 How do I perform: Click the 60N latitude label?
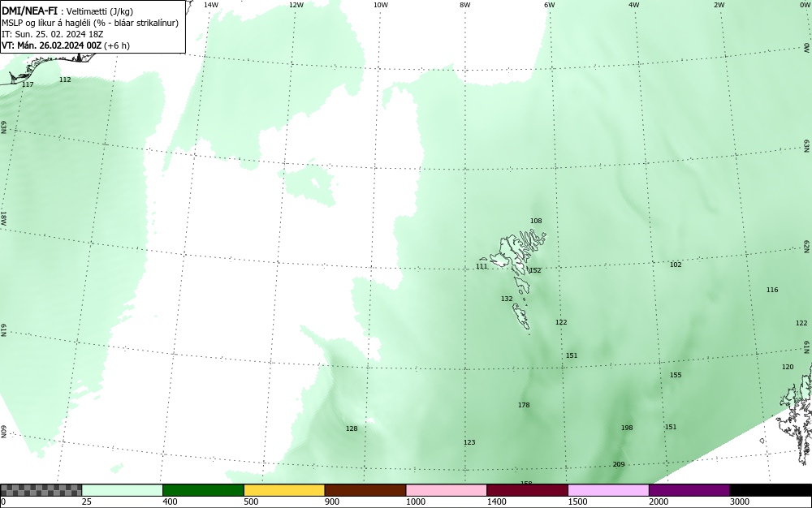pyautogui.click(x=3, y=432)
